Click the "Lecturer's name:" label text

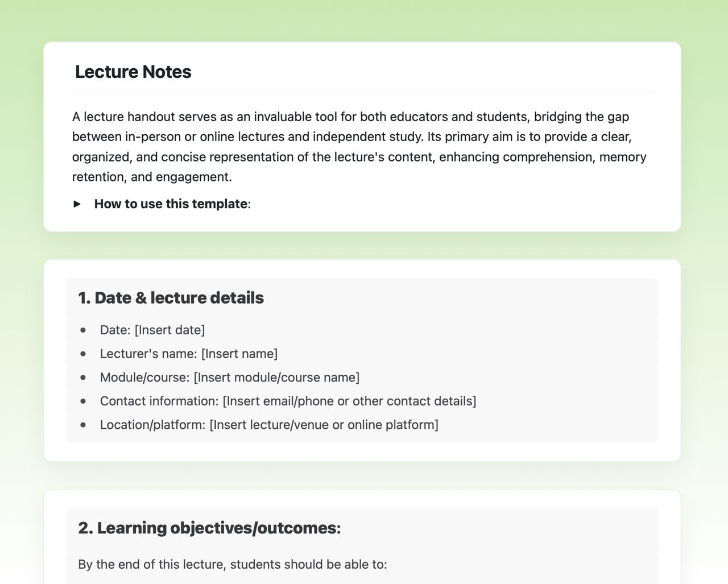coord(148,354)
